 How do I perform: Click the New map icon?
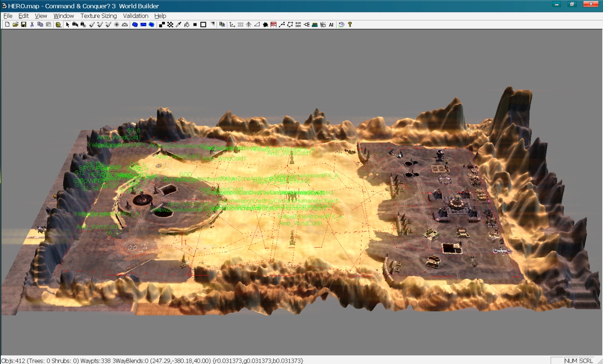coord(7,25)
